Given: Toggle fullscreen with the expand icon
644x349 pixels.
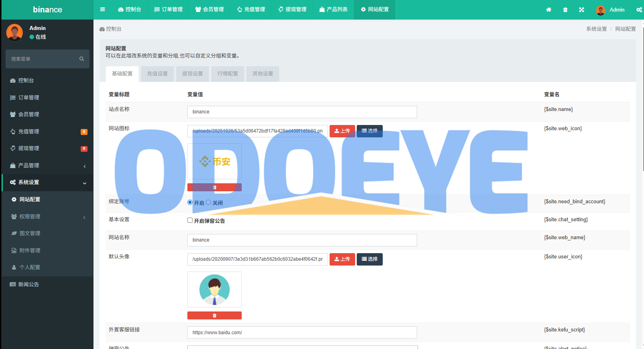Looking at the screenshot, I should point(582,10).
